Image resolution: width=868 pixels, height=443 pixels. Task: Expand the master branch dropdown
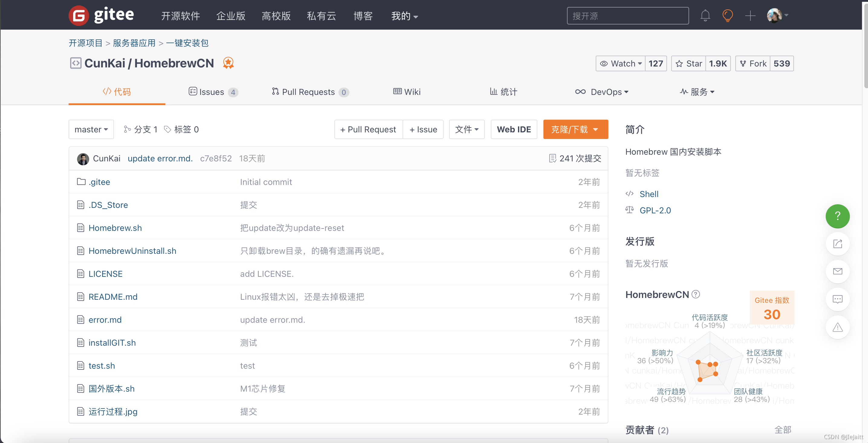coord(91,129)
